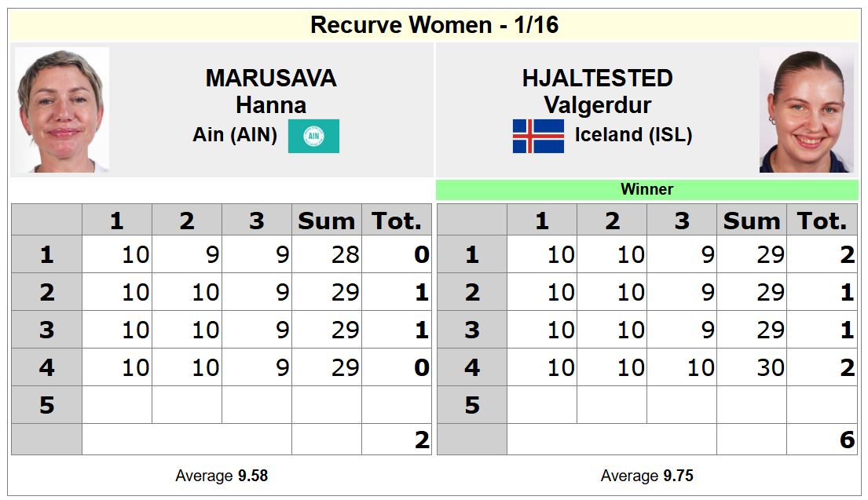This screenshot has width=868, height=500.
Task: Click the Iceland (ISL) country label
Action: tap(633, 135)
